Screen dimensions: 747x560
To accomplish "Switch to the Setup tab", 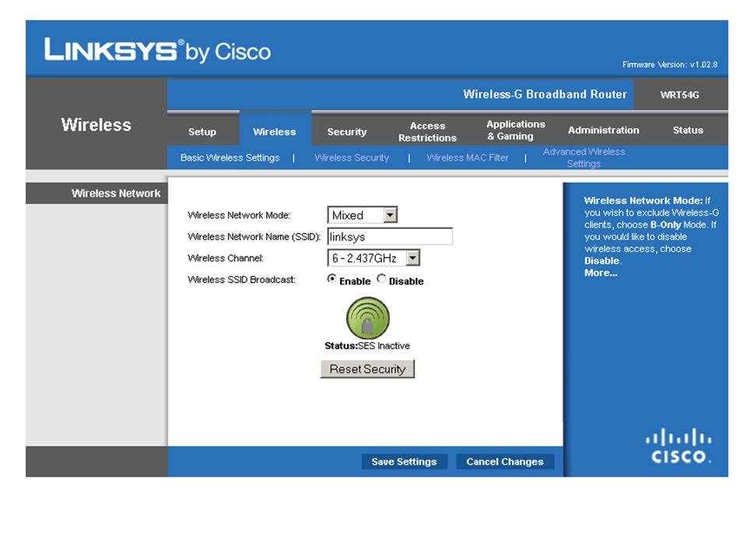I will click(x=202, y=131).
